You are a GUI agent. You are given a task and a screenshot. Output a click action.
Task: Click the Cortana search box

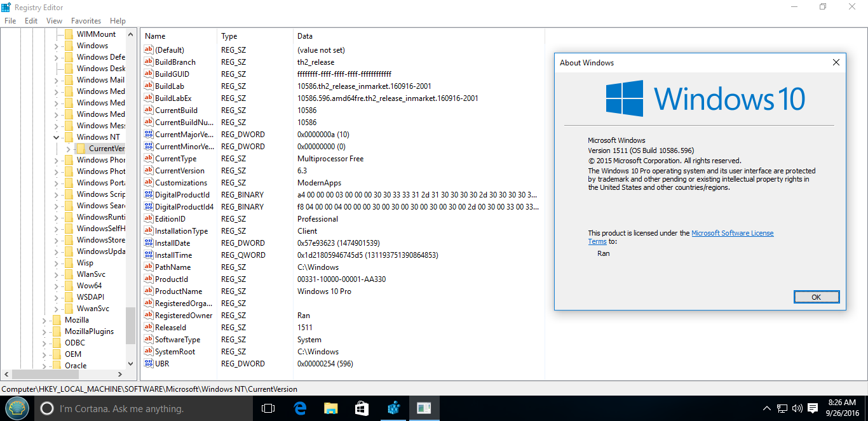(x=143, y=408)
